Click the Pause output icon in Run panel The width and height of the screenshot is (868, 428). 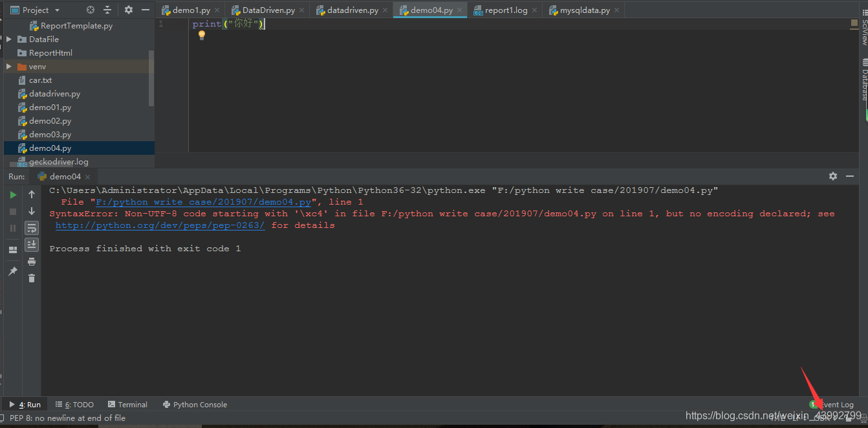[x=13, y=228]
